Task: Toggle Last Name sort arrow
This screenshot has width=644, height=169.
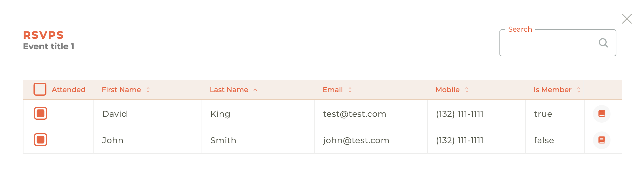Action: [x=255, y=90]
